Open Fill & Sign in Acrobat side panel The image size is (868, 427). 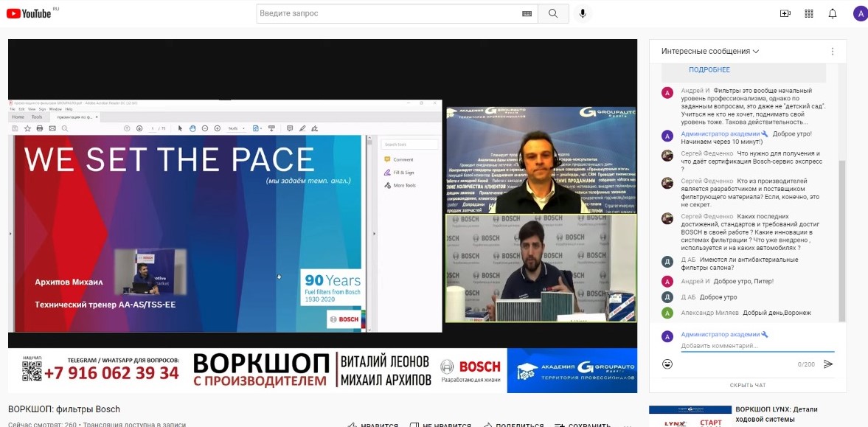click(x=399, y=173)
